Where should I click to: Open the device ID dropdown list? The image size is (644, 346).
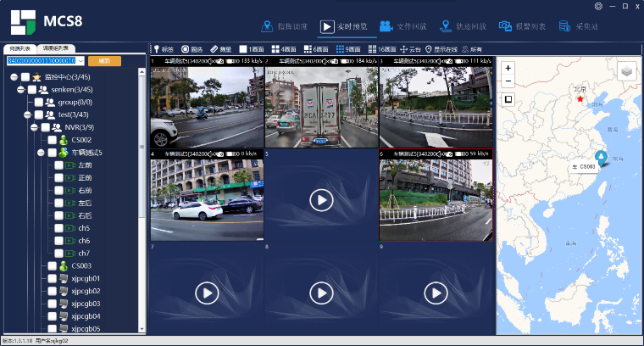[80, 61]
